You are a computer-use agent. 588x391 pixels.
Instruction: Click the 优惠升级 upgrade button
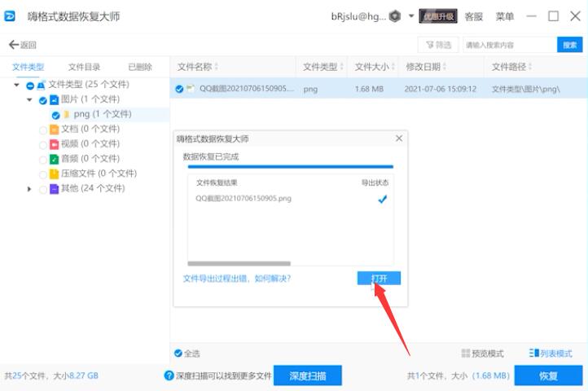click(437, 16)
